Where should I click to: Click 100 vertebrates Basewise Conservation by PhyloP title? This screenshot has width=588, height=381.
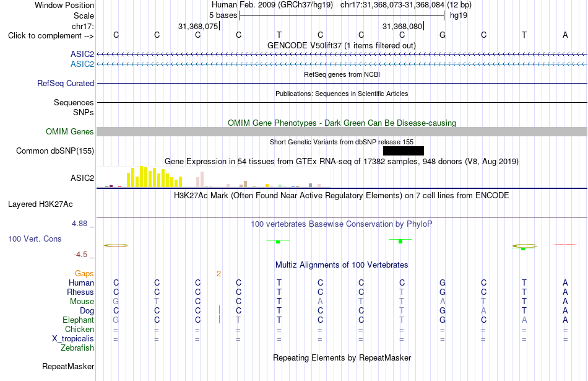(x=342, y=224)
